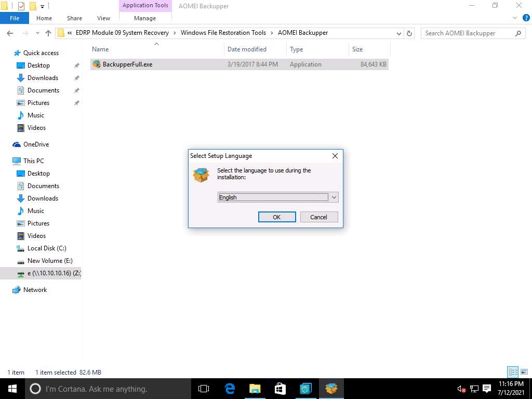Click the Properties quick access toolbar icon
Image resolution: width=532 pixels, height=399 pixels.
pyautogui.click(x=21, y=6)
